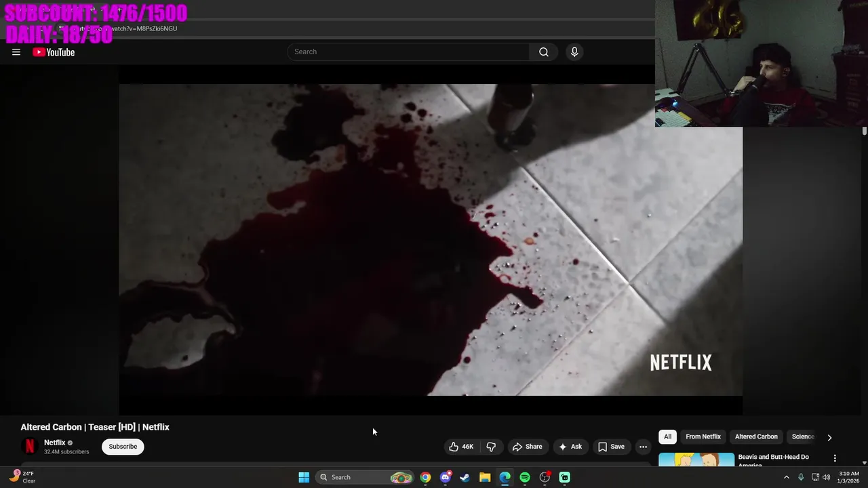Open the Windows Start menu
868x488 pixels.
click(304, 477)
